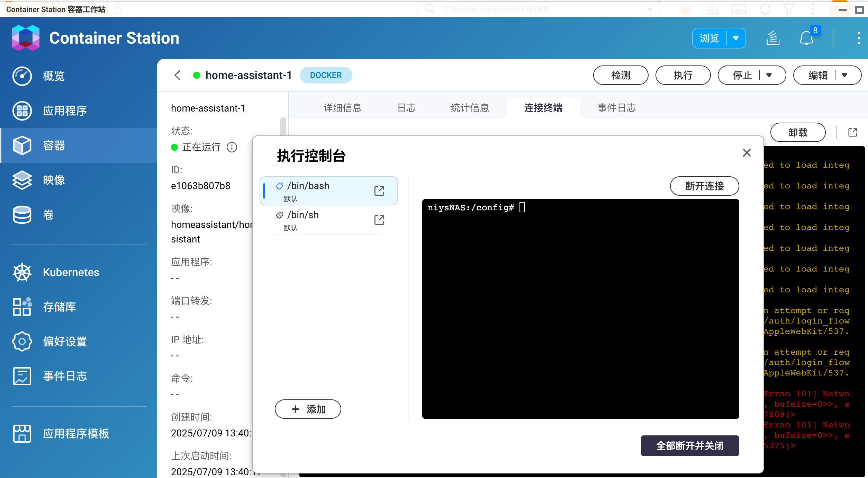The width and height of the screenshot is (868, 478).
Task: Click the 断开连接 button
Action: (705, 186)
